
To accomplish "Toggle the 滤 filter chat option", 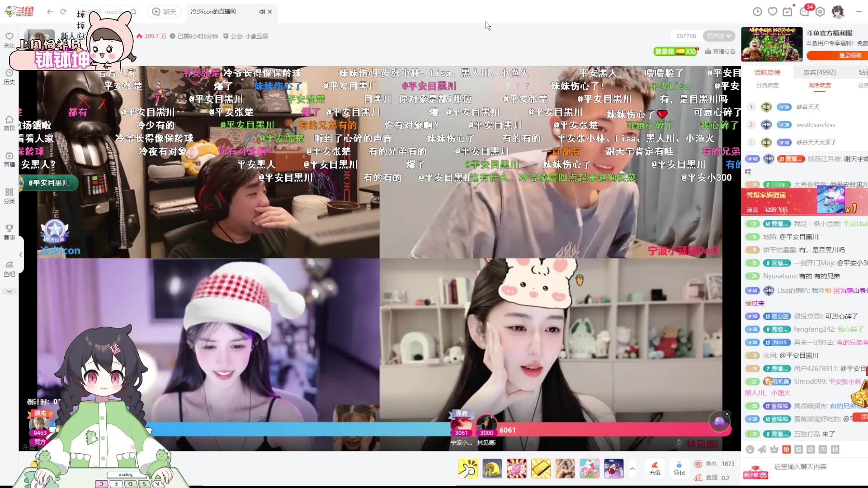I will click(811, 449).
